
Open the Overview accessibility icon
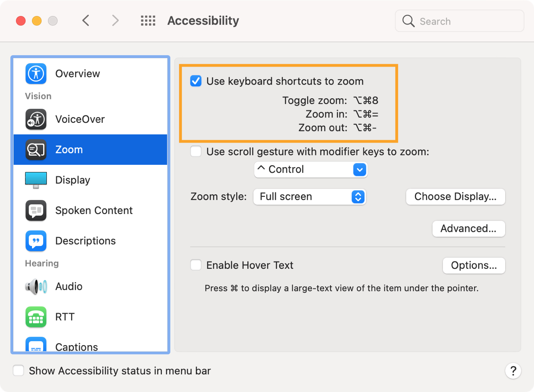coord(36,74)
